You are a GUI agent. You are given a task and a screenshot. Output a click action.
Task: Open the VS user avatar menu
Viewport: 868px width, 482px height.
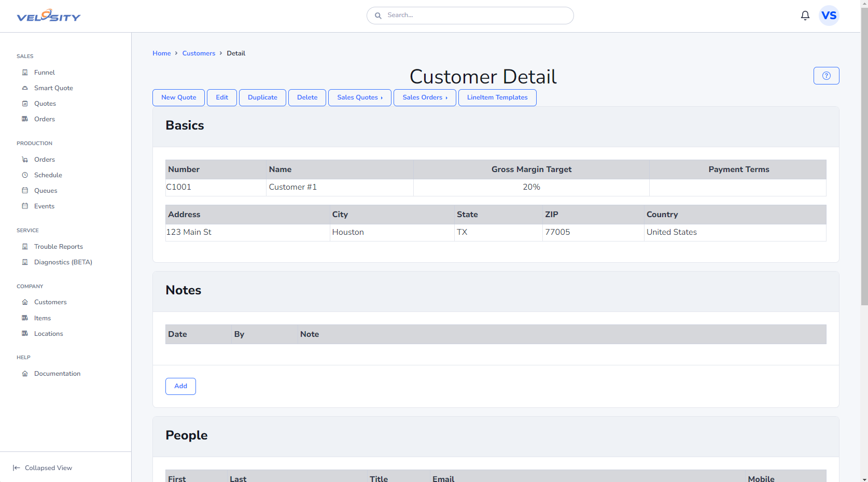click(x=829, y=16)
